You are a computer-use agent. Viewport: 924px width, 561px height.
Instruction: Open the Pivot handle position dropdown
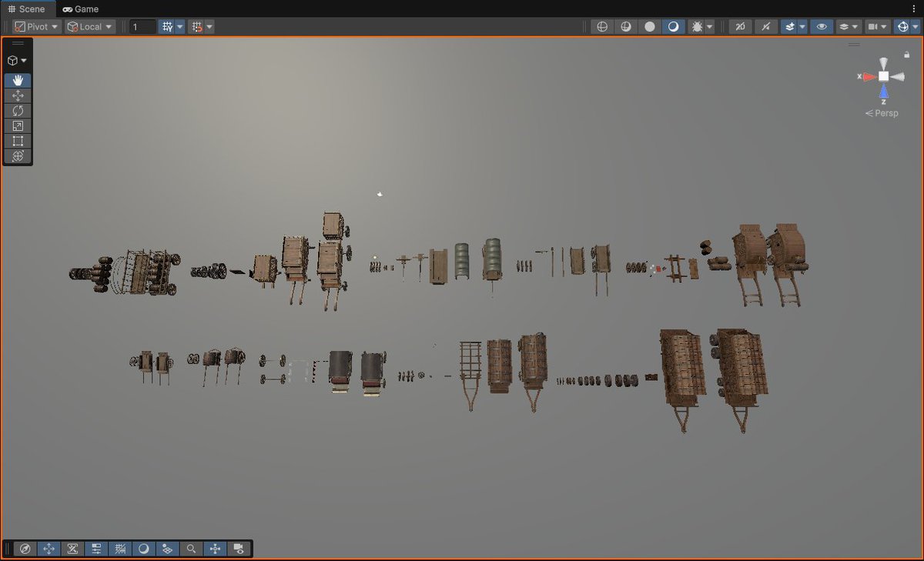(x=37, y=27)
